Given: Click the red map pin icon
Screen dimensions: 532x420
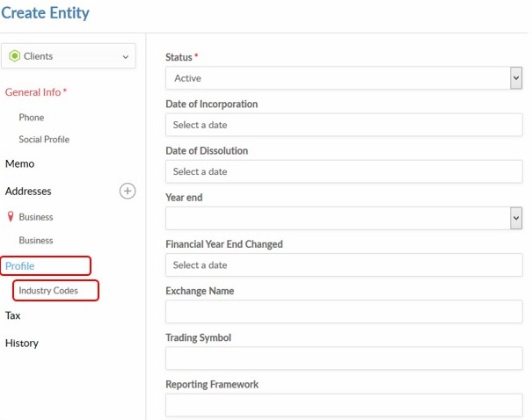Looking at the screenshot, I should tap(10, 217).
